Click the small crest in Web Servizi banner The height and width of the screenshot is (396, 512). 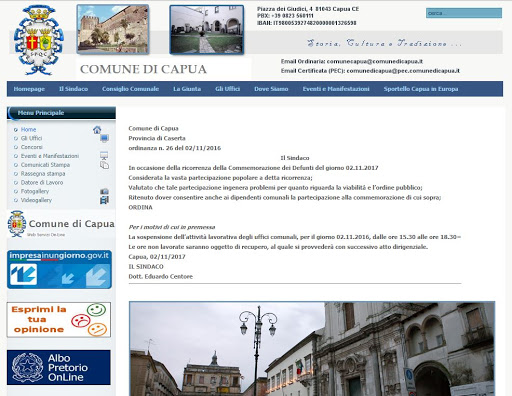point(17,224)
